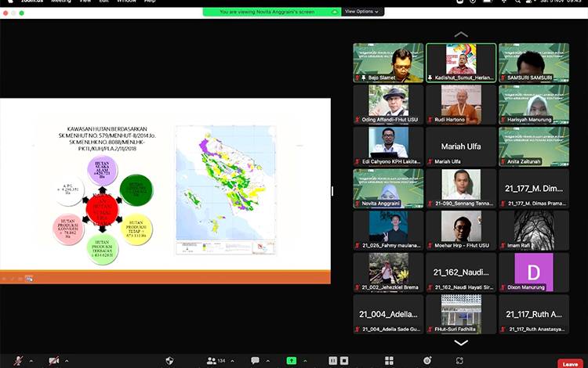The width and height of the screenshot is (588, 368).
Task: Click muted mic icon on Edi Cahyono tile
Action: point(358,162)
